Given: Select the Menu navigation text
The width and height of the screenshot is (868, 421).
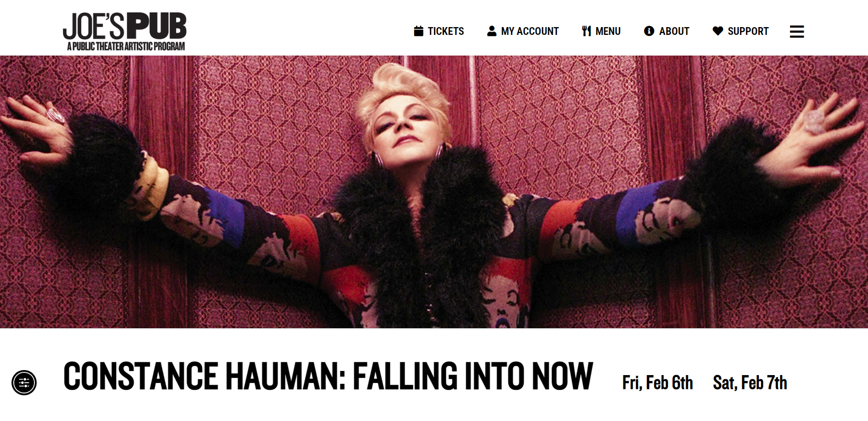Looking at the screenshot, I should [608, 31].
